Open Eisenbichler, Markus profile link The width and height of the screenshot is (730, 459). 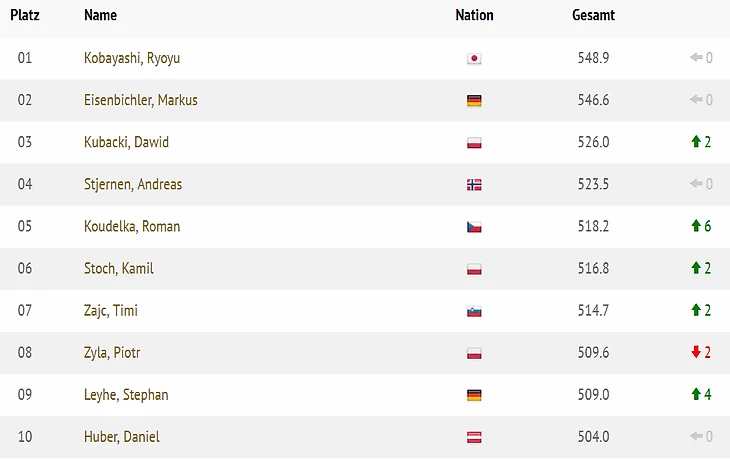141,100
